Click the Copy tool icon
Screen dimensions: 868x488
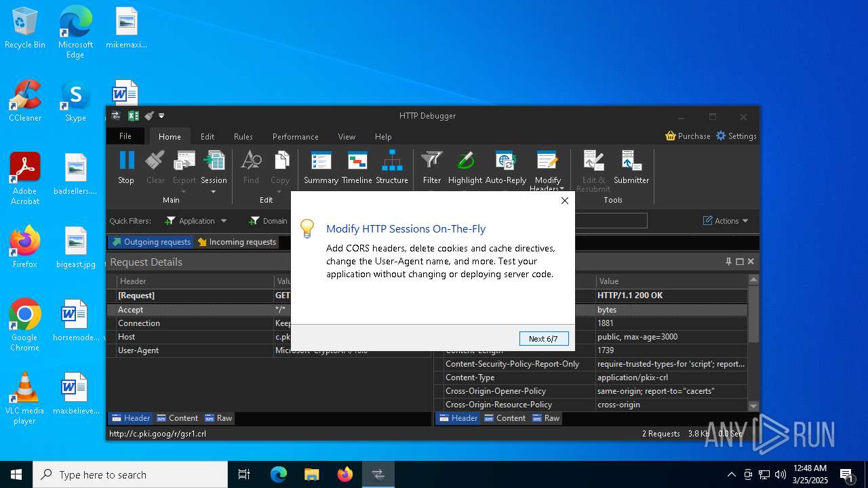[280, 160]
